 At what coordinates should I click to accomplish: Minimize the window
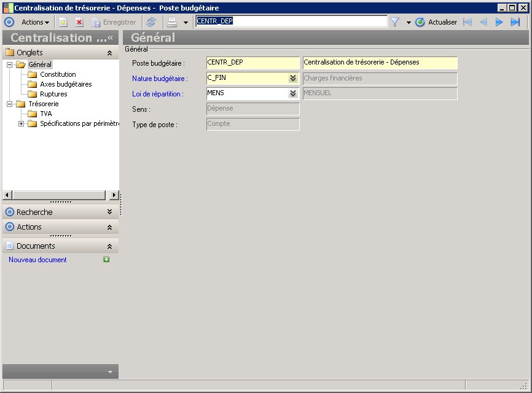503,7
